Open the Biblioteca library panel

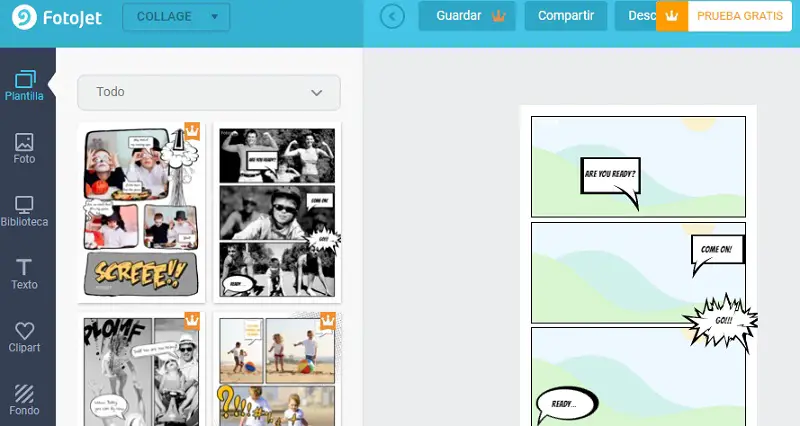pyautogui.click(x=24, y=211)
